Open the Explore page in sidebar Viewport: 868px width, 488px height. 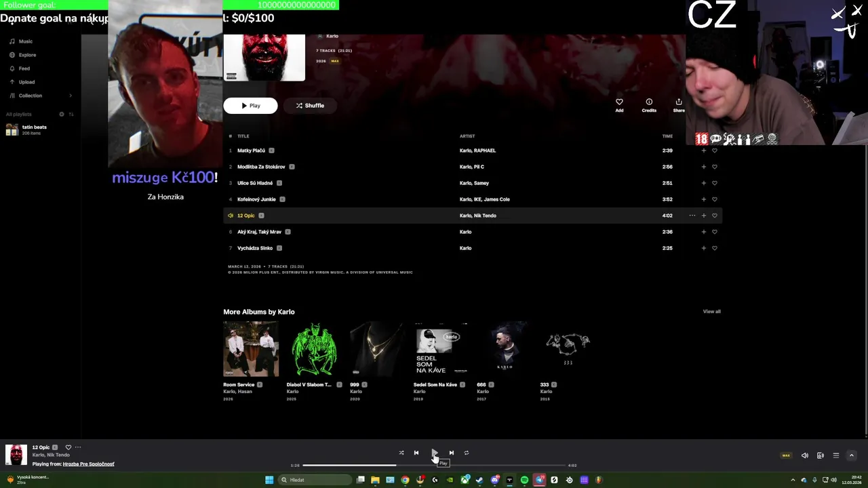click(x=22, y=55)
